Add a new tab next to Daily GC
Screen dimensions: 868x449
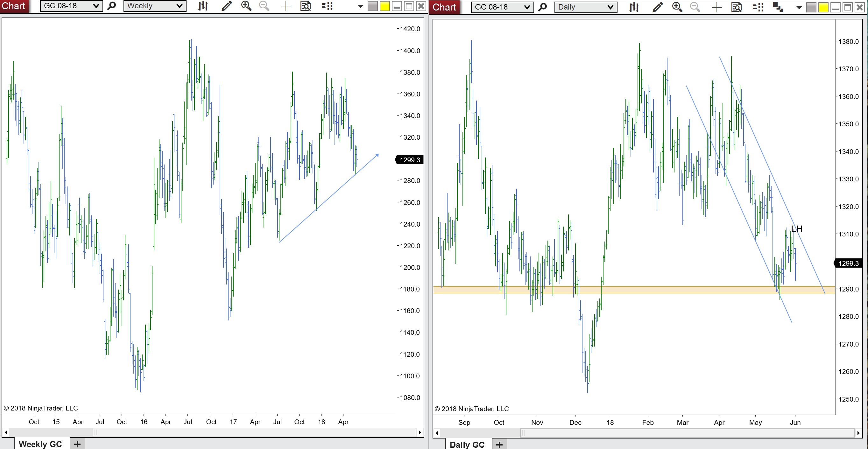coord(499,445)
